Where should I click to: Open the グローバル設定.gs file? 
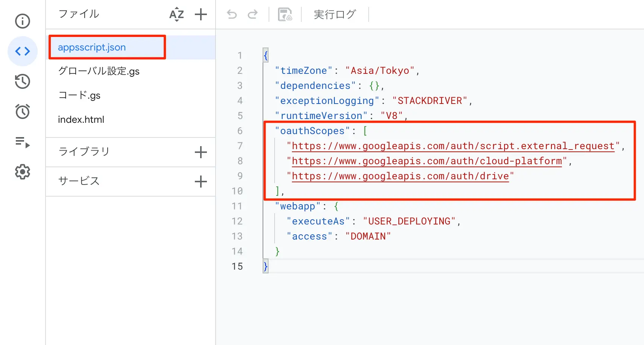pos(99,71)
